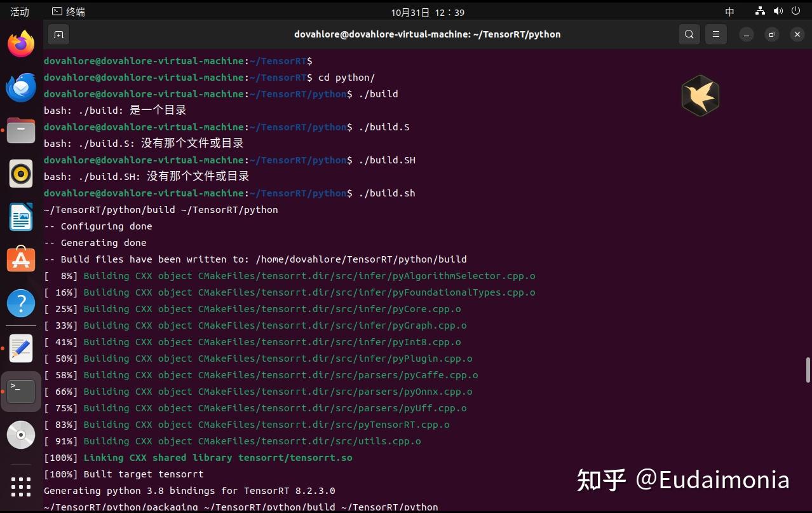812x513 pixels.
Task: Open the system status menu
Action: [x=778, y=11]
